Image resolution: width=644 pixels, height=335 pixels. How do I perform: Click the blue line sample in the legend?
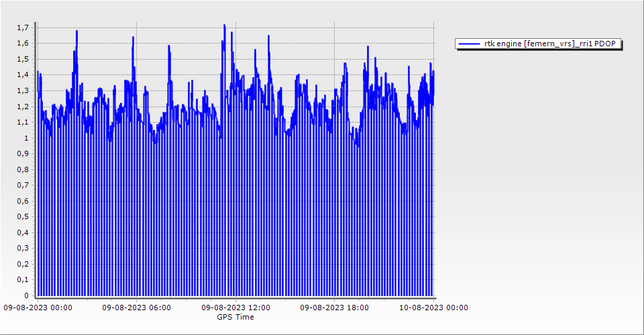[469, 44]
